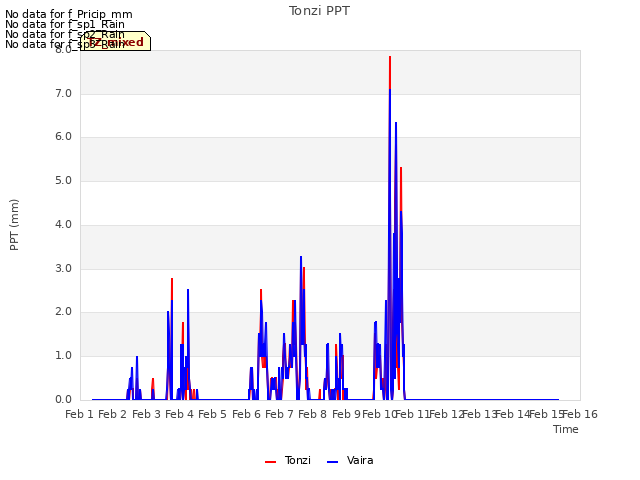This screenshot has width=640, height=480.
Task: Click the Feb 6 x-axis tick label
Action: point(246,414)
